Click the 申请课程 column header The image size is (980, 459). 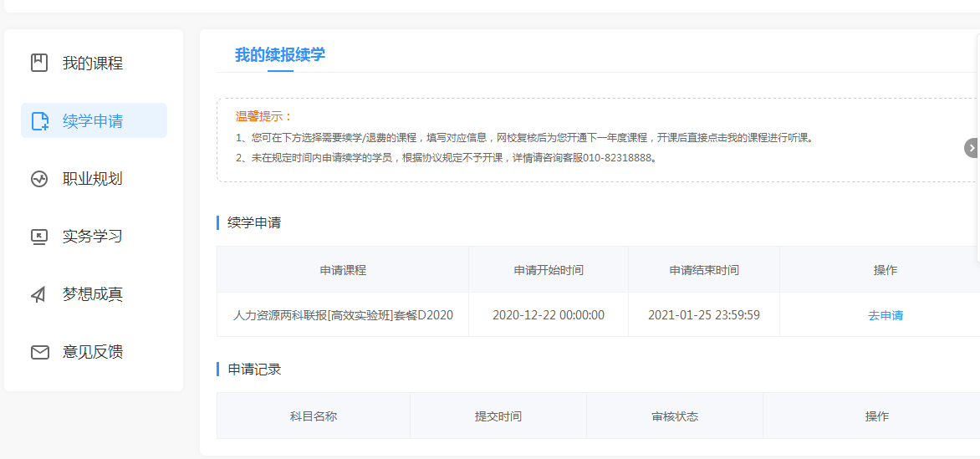pyautogui.click(x=343, y=270)
